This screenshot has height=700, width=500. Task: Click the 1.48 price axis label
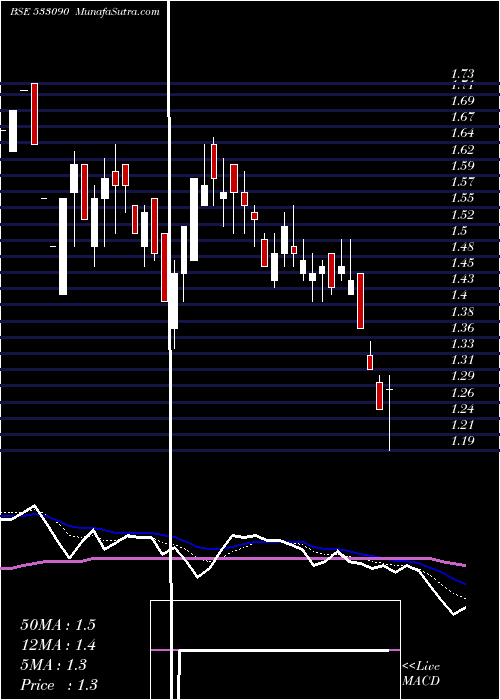[x=462, y=246]
